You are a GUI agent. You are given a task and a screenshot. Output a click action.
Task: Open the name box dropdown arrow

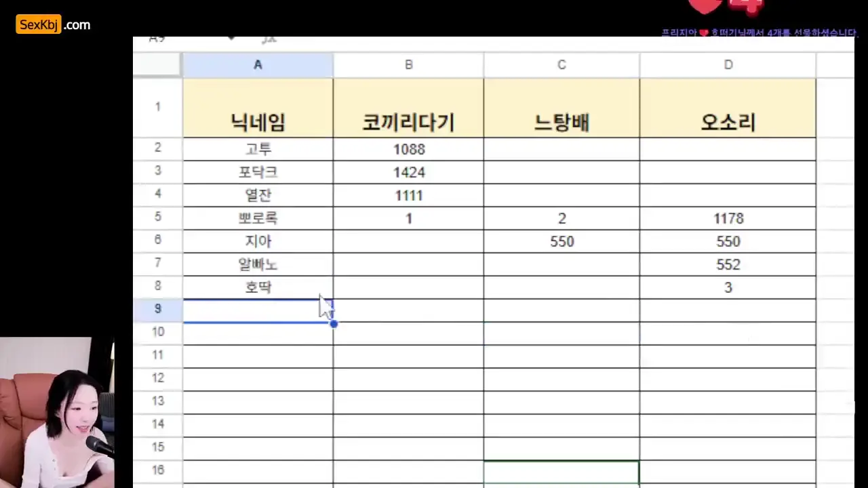tap(231, 39)
